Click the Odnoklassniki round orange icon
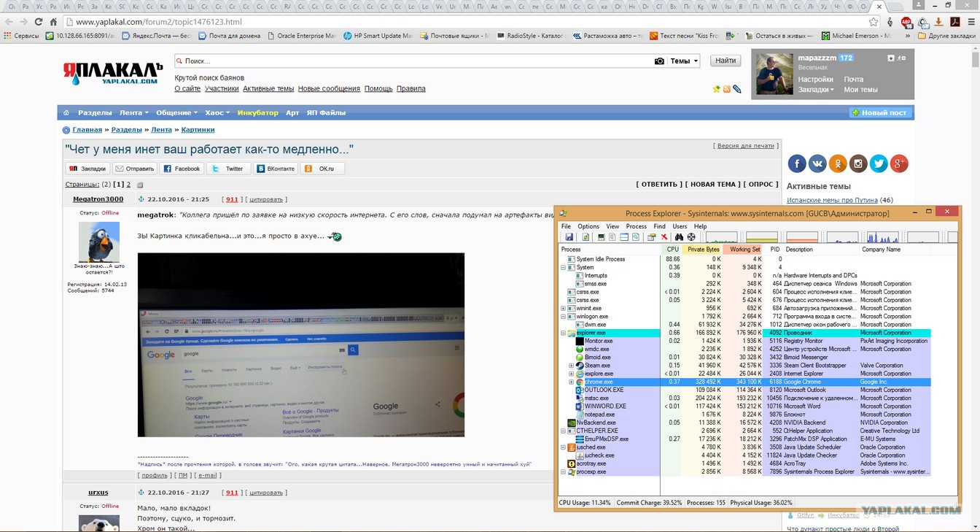This screenshot has height=532, width=980. click(838, 163)
